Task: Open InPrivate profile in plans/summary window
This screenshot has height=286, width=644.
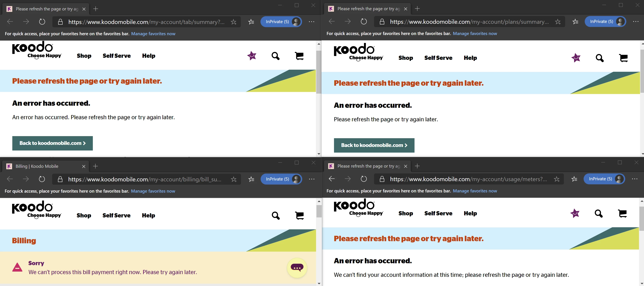Action: coord(605,21)
